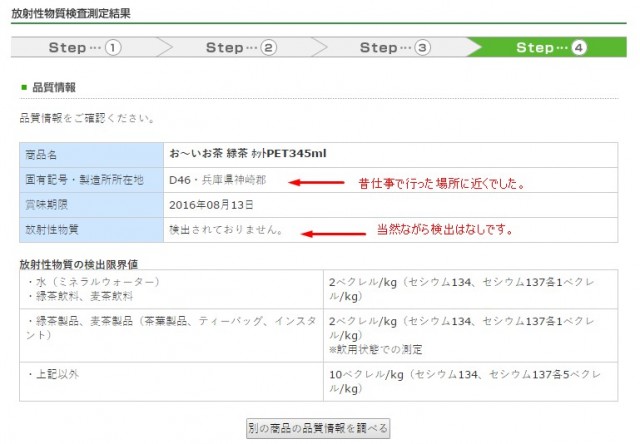Image resolution: width=640 pixels, height=444 pixels.
Task: Select the D46・兵庫県神崎郡 value
Action: pos(218,180)
